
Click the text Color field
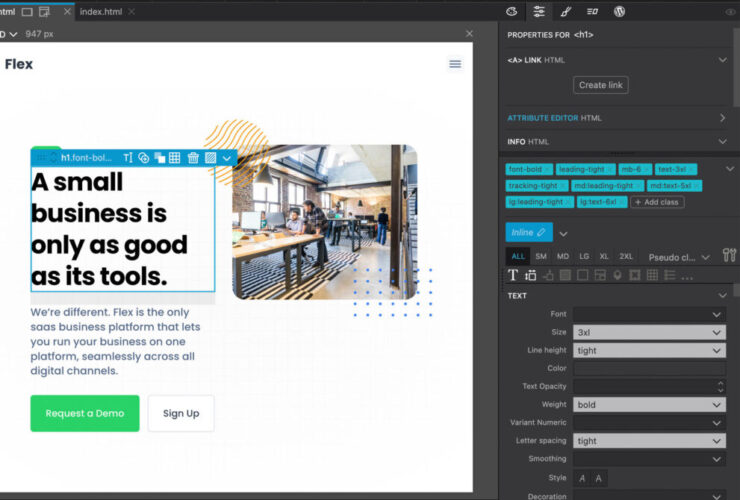[x=649, y=369]
